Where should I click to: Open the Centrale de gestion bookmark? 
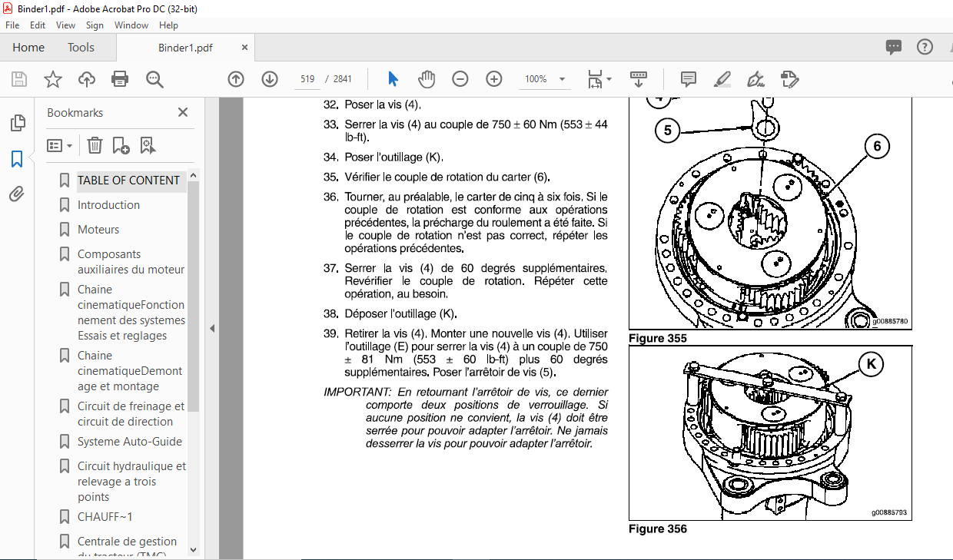click(x=127, y=548)
